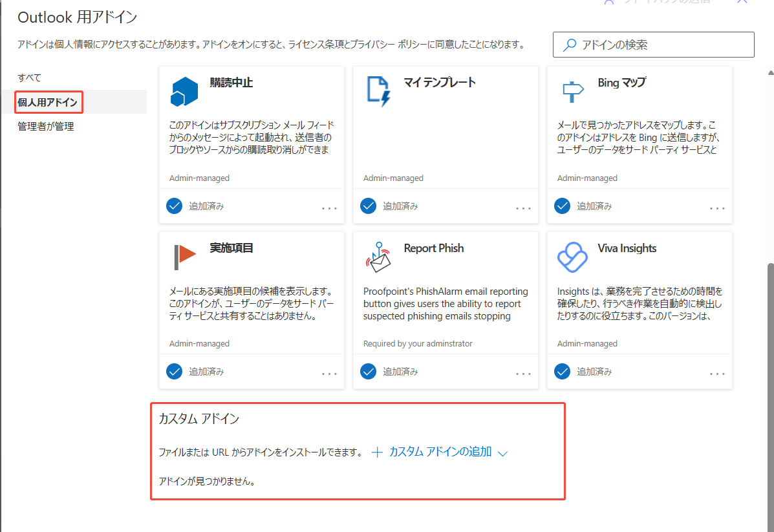The height and width of the screenshot is (532, 774).
Task: Click the Bing マップ description text
Action: (x=639, y=137)
